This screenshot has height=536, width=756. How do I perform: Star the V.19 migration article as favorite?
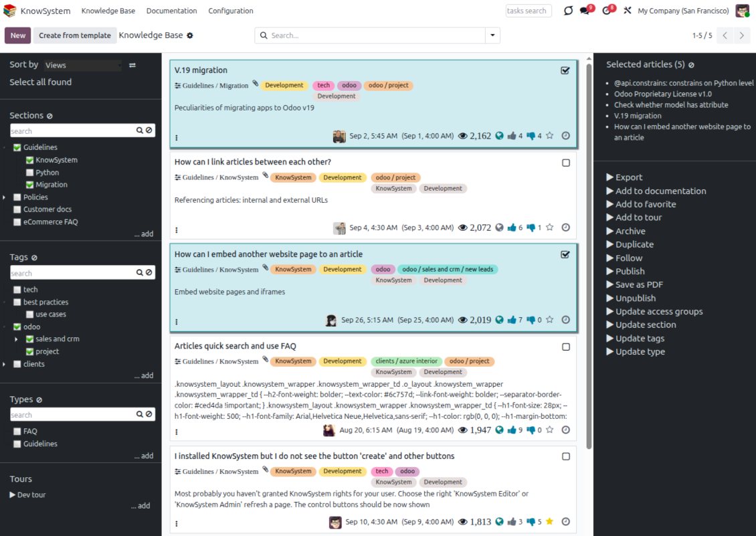[549, 136]
